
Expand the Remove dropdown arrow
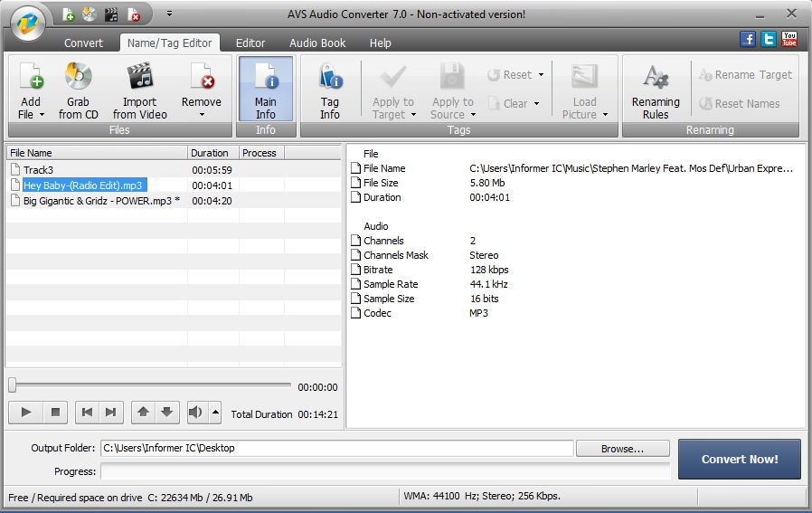pos(202,115)
